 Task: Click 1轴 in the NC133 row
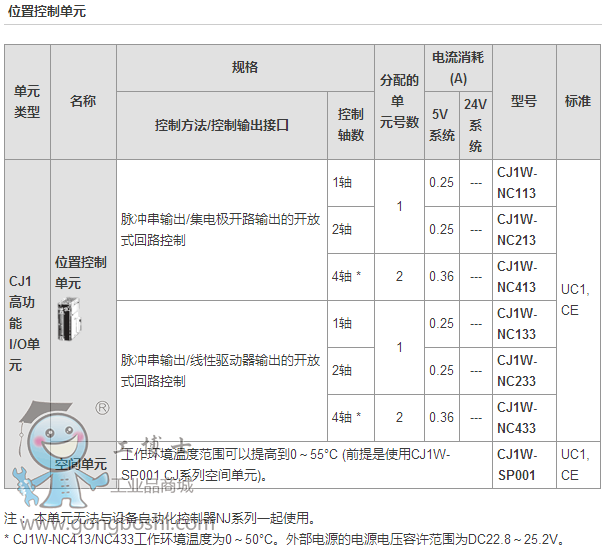342,323
